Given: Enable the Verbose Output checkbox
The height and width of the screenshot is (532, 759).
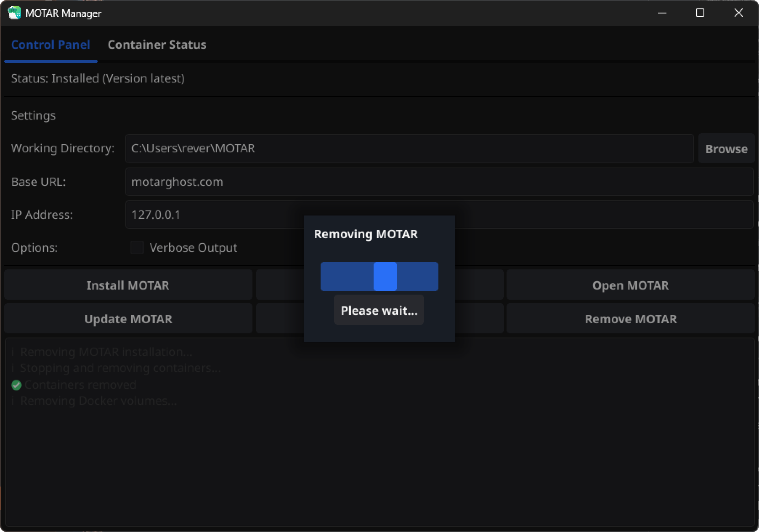Looking at the screenshot, I should click(137, 247).
